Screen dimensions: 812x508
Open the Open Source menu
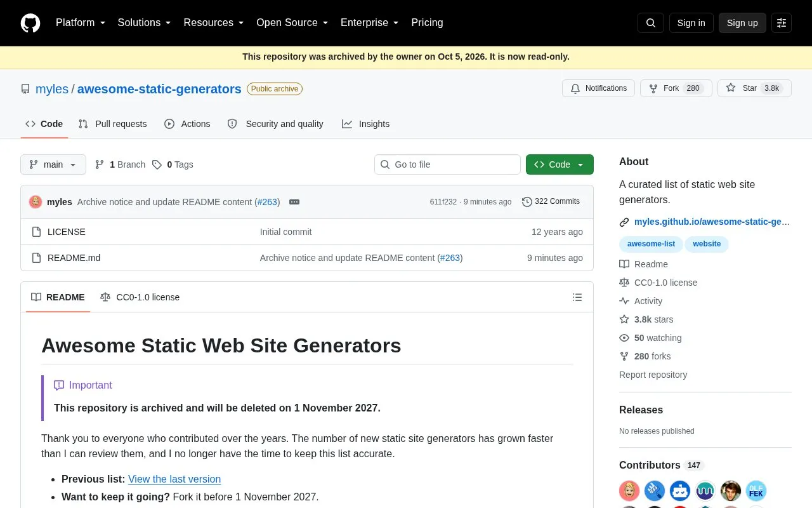[292, 23]
